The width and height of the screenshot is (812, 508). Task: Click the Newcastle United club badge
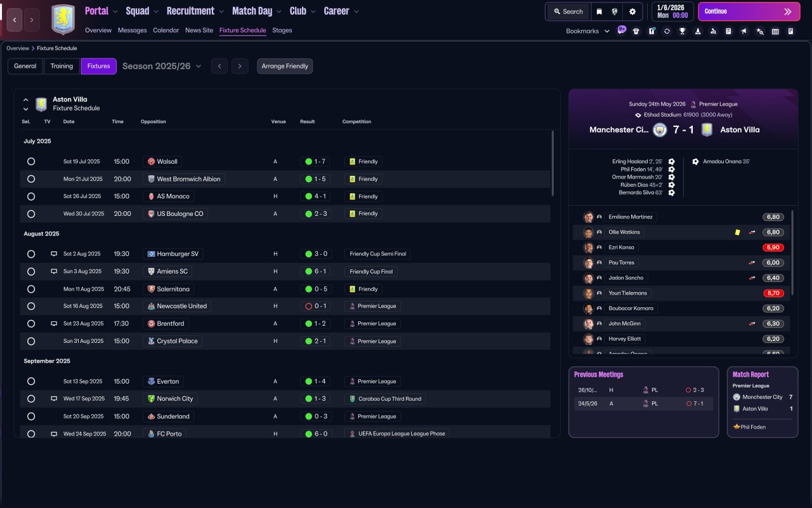click(151, 306)
